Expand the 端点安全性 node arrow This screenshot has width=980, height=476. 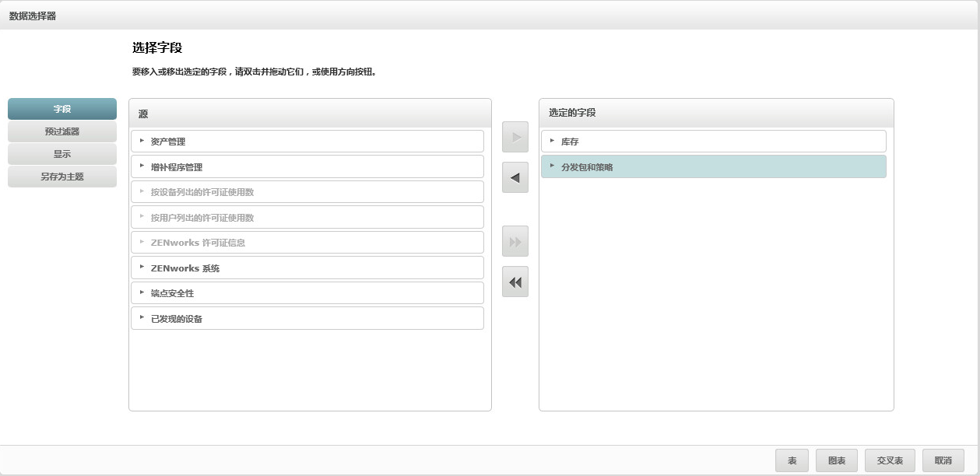pyautogui.click(x=142, y=292)
